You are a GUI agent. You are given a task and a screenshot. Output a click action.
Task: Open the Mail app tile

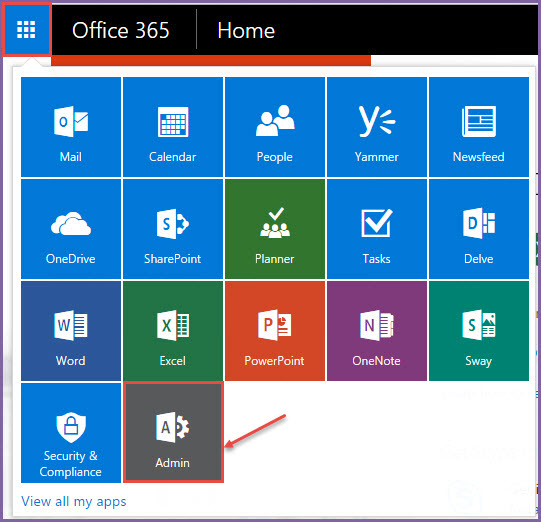pos(71,127)
